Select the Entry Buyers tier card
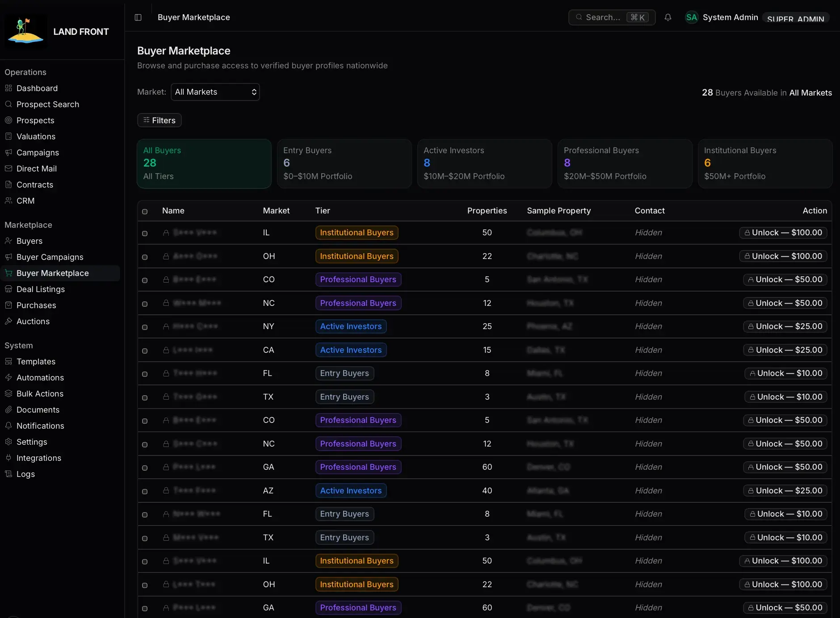This screenshot has height=618, width=840. point(344,163)
